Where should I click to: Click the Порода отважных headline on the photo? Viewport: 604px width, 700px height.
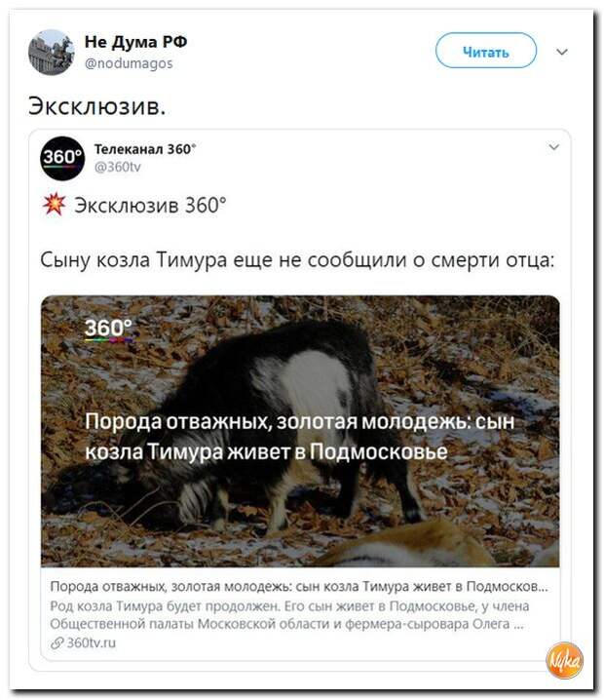(x=299, y=436)
